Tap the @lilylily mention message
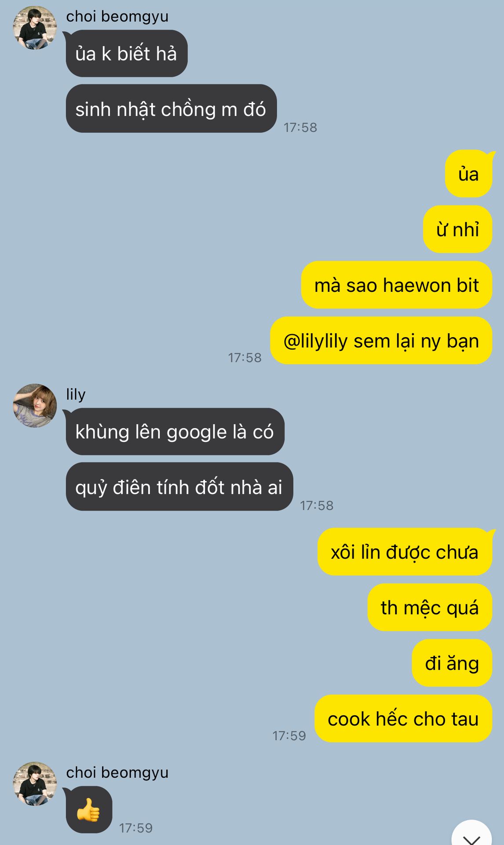 point(381,341)
